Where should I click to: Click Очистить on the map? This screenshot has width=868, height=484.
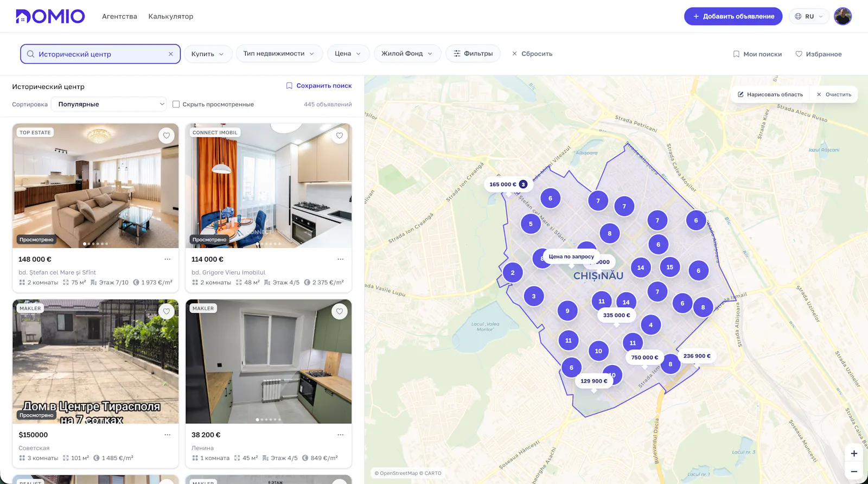[x=834, y=94]
